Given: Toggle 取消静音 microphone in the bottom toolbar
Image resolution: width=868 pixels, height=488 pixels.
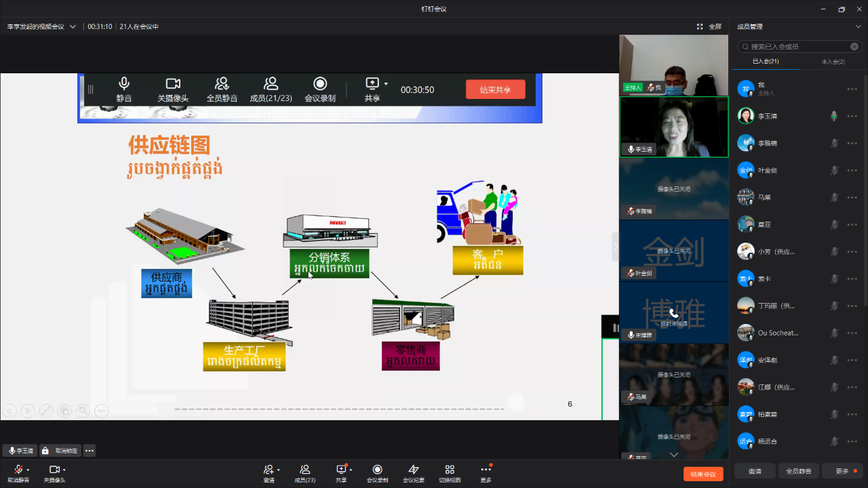Looking at the screenshot, I should pyautogui.click(x=18, y=470).
